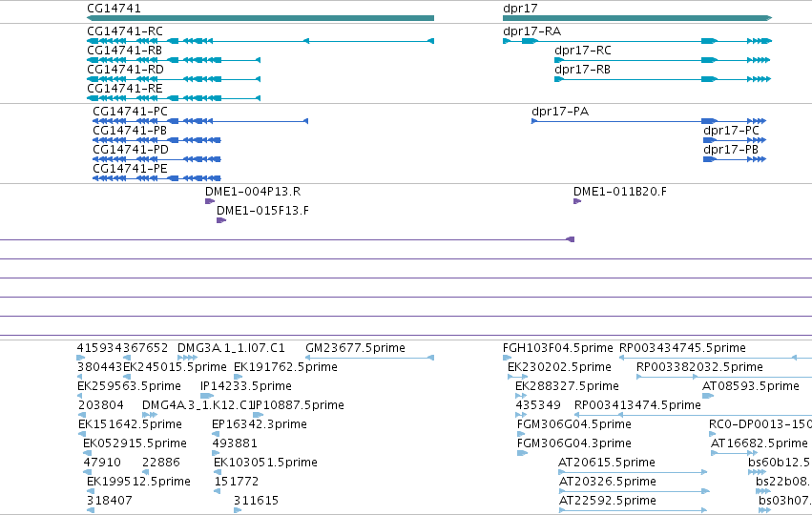
Task: Click the 435349 EST label
Action: [x=538, y=405]
